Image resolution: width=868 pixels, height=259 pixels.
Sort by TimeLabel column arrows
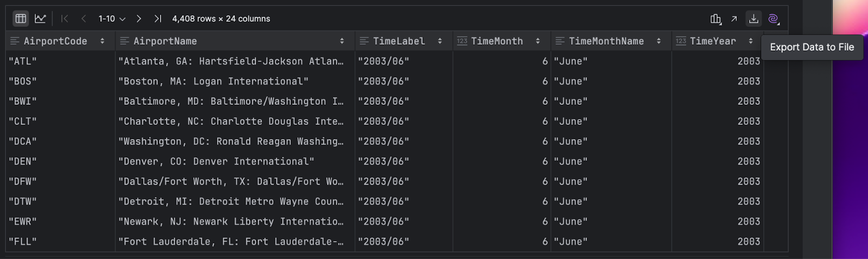(439, 41)
